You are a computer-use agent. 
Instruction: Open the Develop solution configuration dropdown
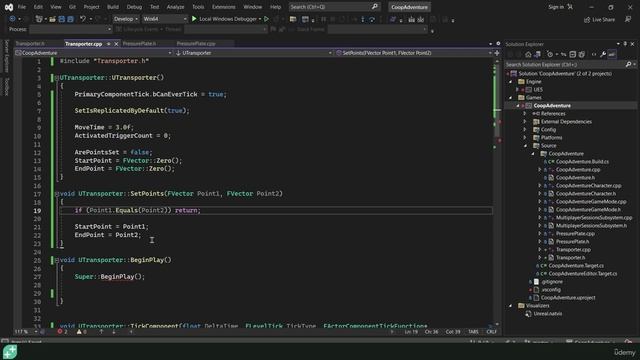tap(126, 19)
